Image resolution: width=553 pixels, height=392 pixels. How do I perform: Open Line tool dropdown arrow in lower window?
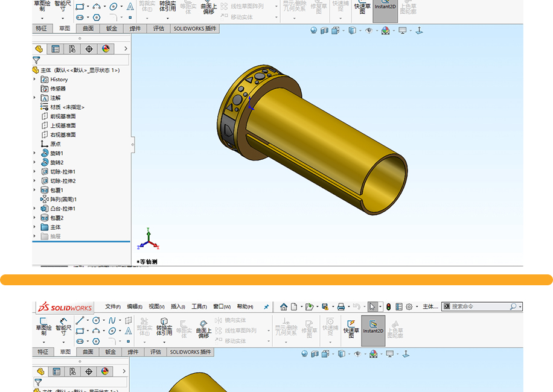[88, 320]
